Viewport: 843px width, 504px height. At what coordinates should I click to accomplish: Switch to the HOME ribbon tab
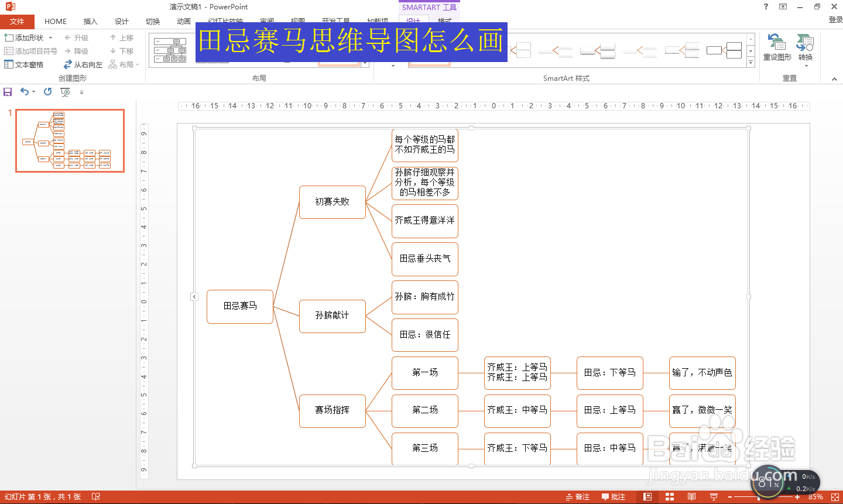[56, 21]
